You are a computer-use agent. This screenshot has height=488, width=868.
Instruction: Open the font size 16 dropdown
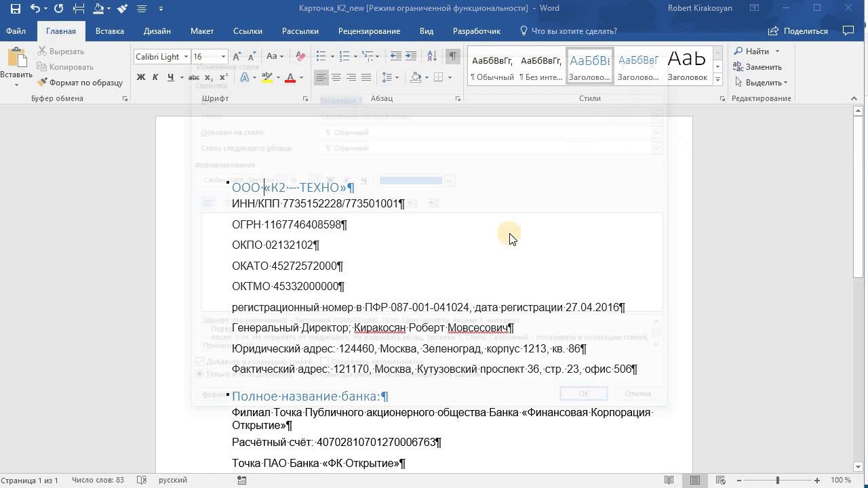(x=223, y=57)
